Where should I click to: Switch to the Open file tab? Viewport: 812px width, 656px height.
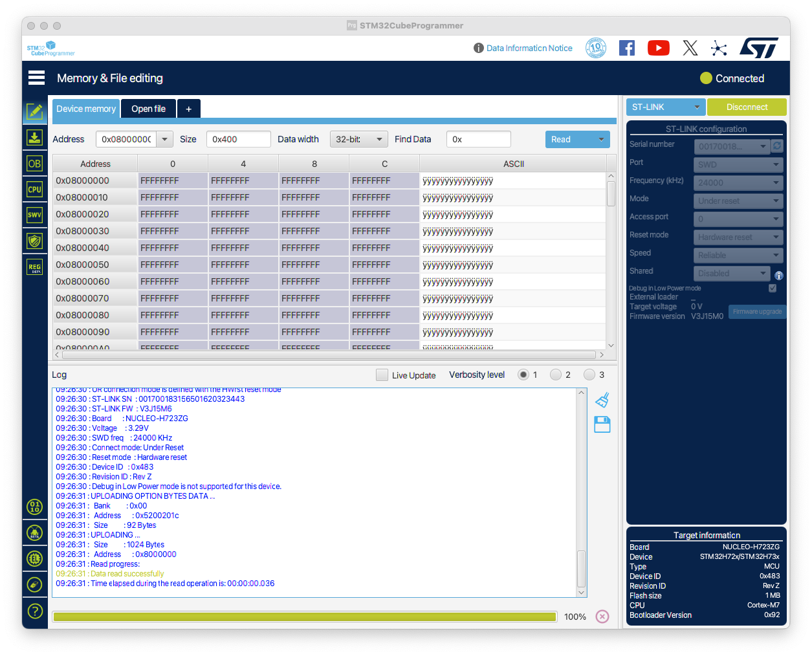click(148, 108)
